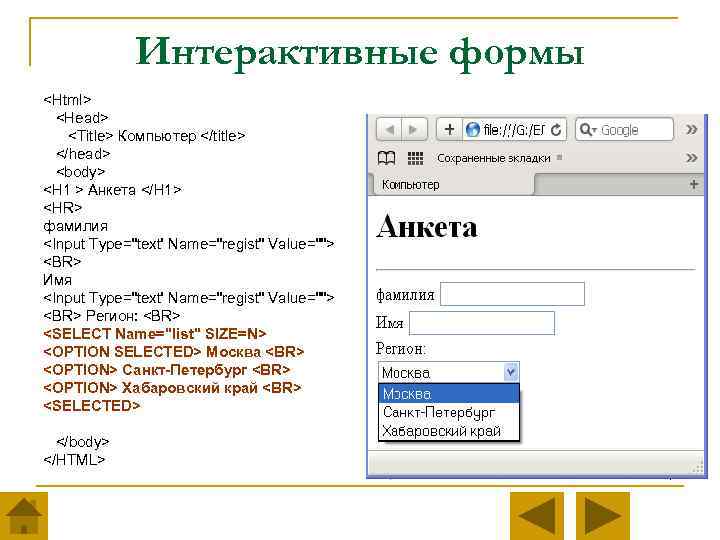Click the <Title> Компьютер code line

[157, 136]
